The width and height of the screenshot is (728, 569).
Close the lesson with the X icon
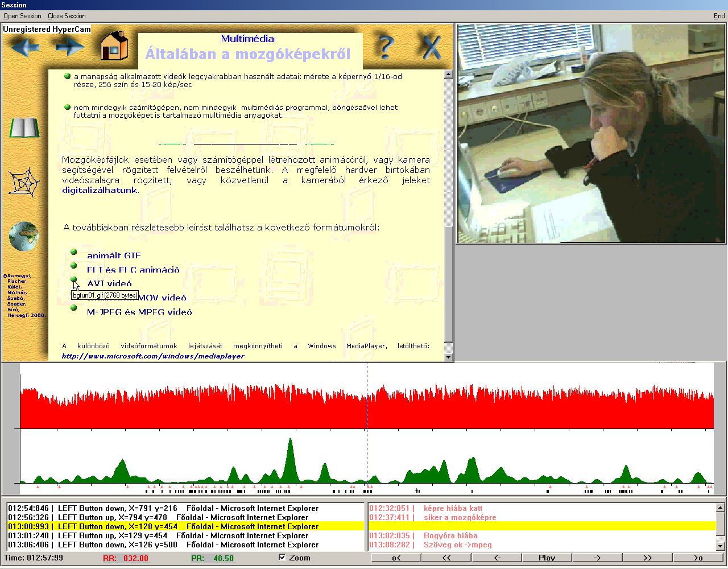pyautogui.click(x=432, y=47)
